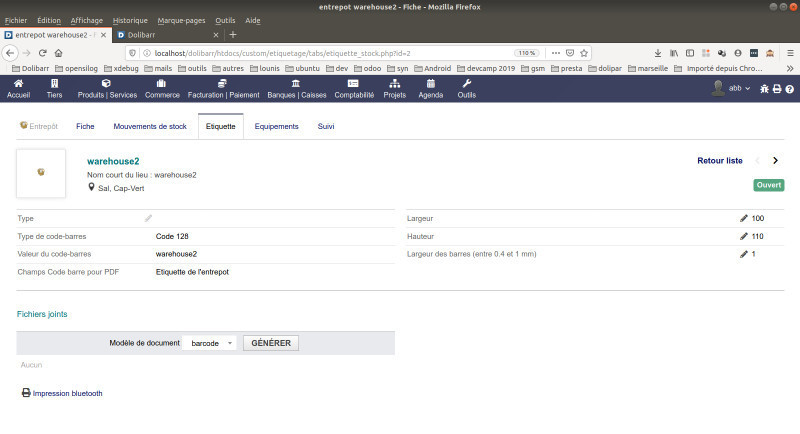Click the print icon in top bar
800x434 pixels.
point(777,89)
